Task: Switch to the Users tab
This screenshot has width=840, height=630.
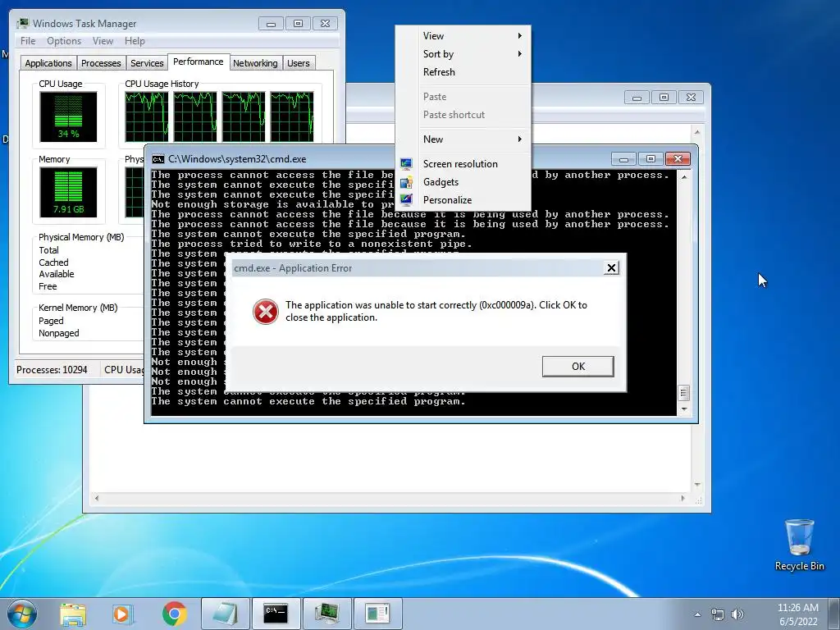Action: pyautogui.click(x=299, y=63)
